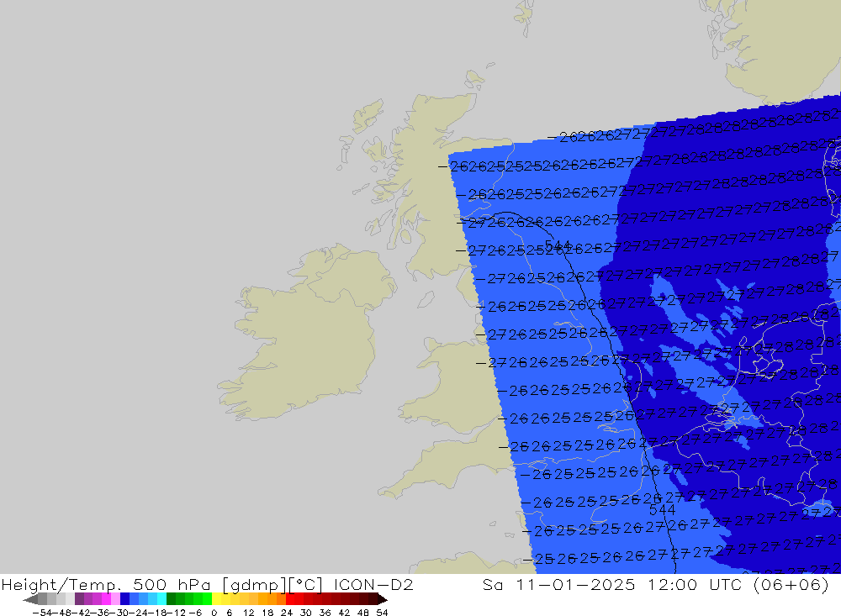Click the '0' label on the color scale
The image size is (841, 616).
[x=214, y=613]
